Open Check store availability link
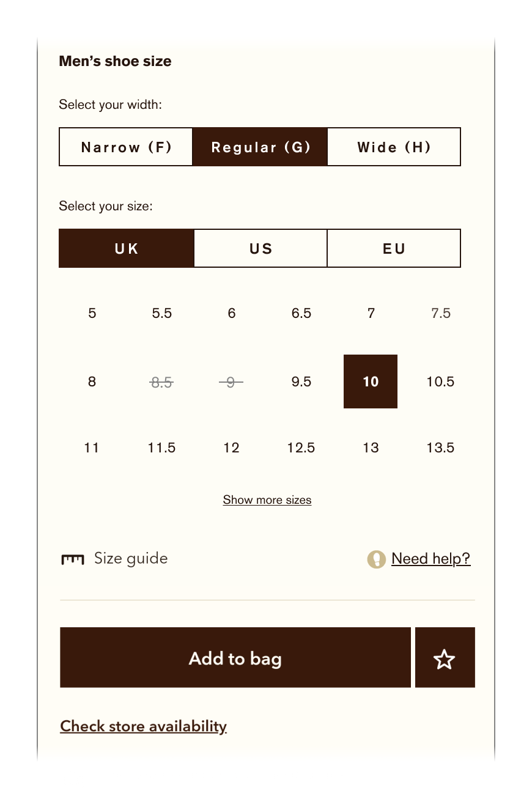This screenshot has height=796, width=532. tap(143, 726)
